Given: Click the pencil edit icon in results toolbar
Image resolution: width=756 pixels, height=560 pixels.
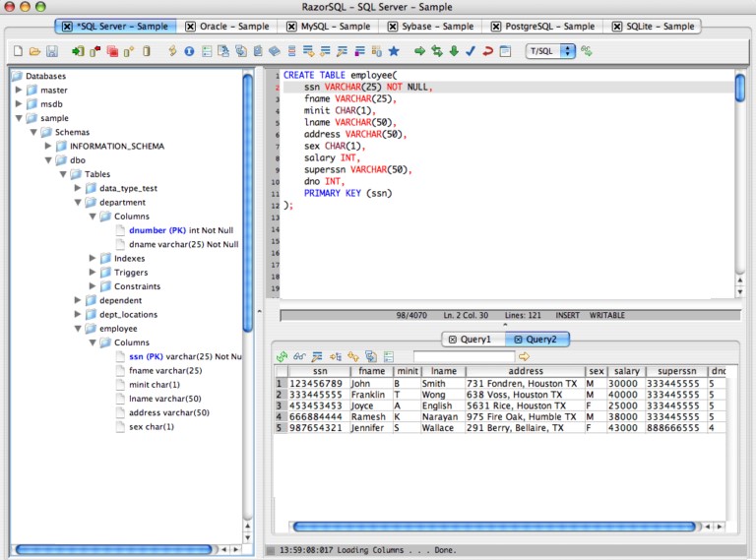Looking at the screenshot, I should tap(317, 356).
